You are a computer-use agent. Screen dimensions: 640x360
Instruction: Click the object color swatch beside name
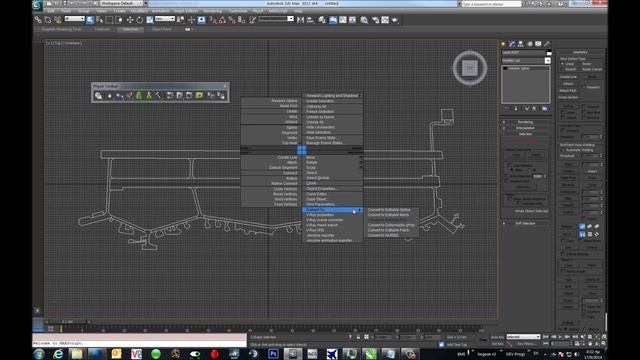(x=549, y=53)
